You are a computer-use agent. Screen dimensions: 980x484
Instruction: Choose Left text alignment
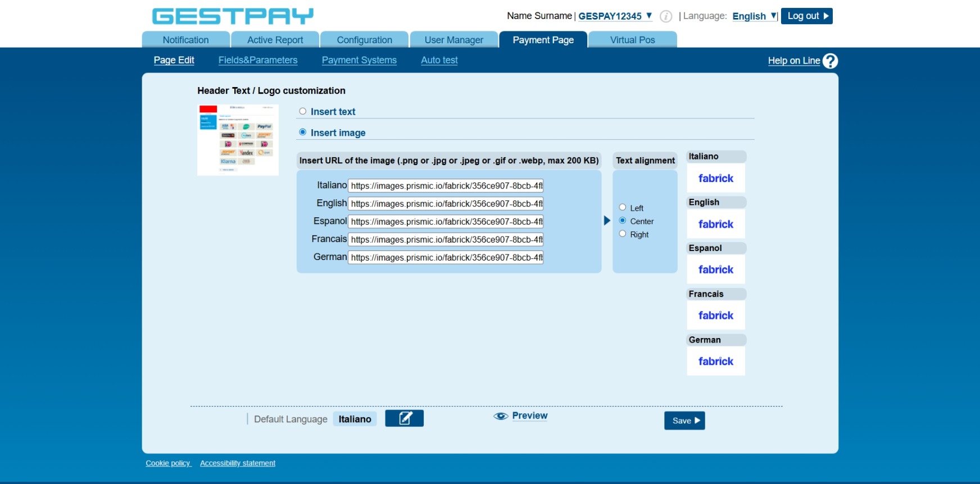pos(623,207)
